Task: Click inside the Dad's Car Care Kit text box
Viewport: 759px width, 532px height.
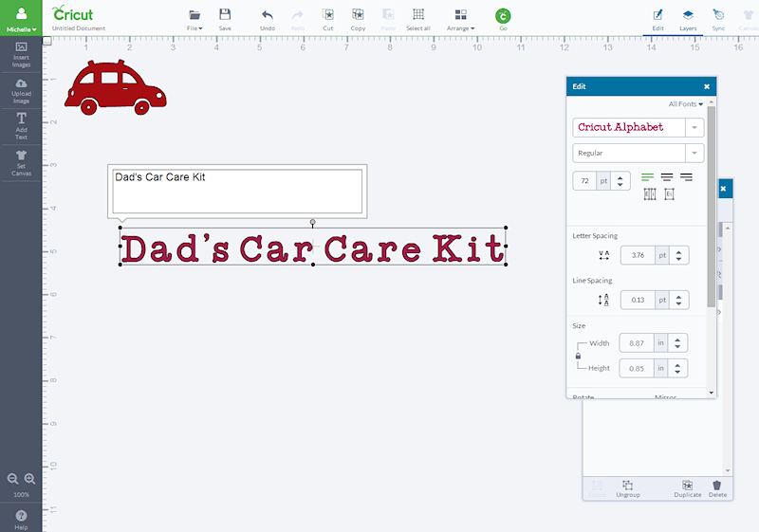Action: pyautogui.click(x=237, y=191)
